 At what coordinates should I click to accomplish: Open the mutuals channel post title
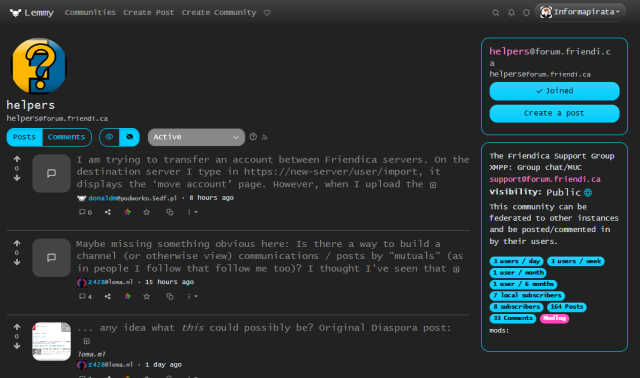pos(269,256)
